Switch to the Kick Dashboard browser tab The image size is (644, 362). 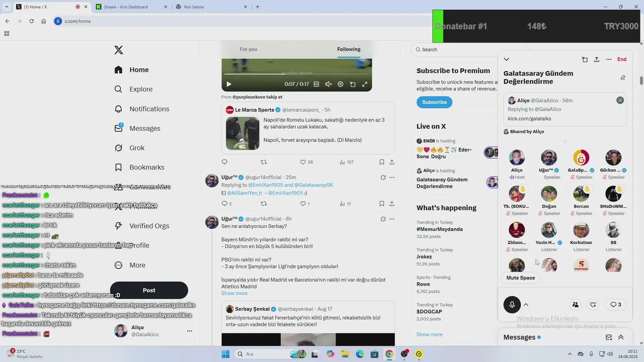coord(132,7)
